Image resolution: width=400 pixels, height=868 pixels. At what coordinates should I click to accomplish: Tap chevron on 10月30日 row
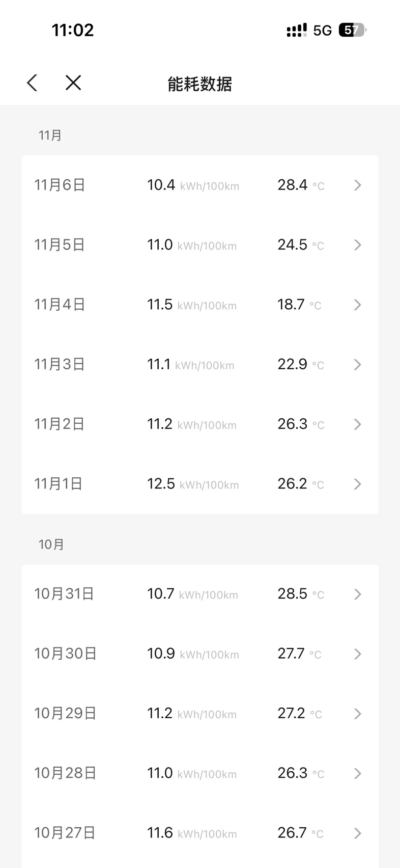[x=357, y=654]
